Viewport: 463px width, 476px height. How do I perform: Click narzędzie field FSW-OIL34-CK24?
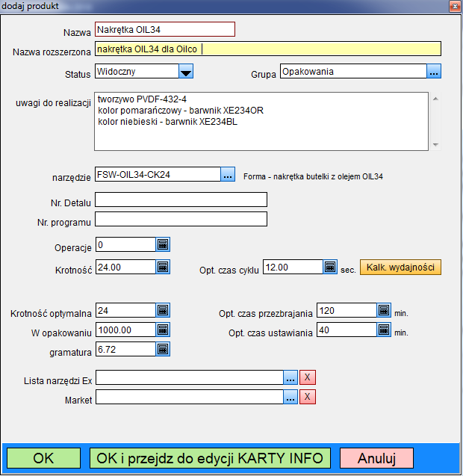(158, 174)
